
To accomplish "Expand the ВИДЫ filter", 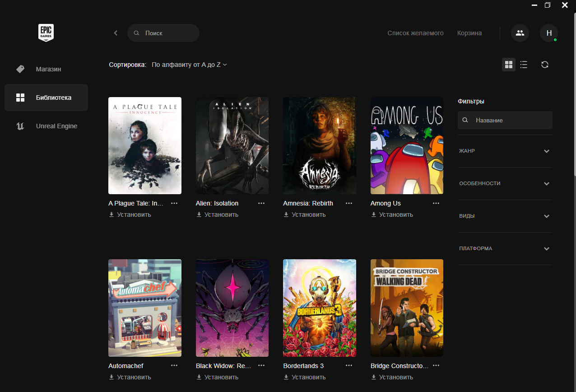I will [505, 216].
